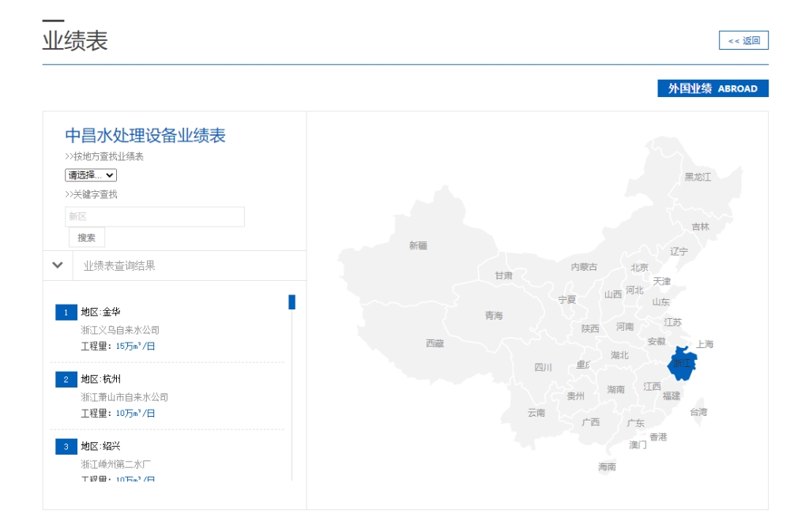Select 香港 on the map
The height and width of the screenshot is (532, 790).
click(x=658, y=436)
